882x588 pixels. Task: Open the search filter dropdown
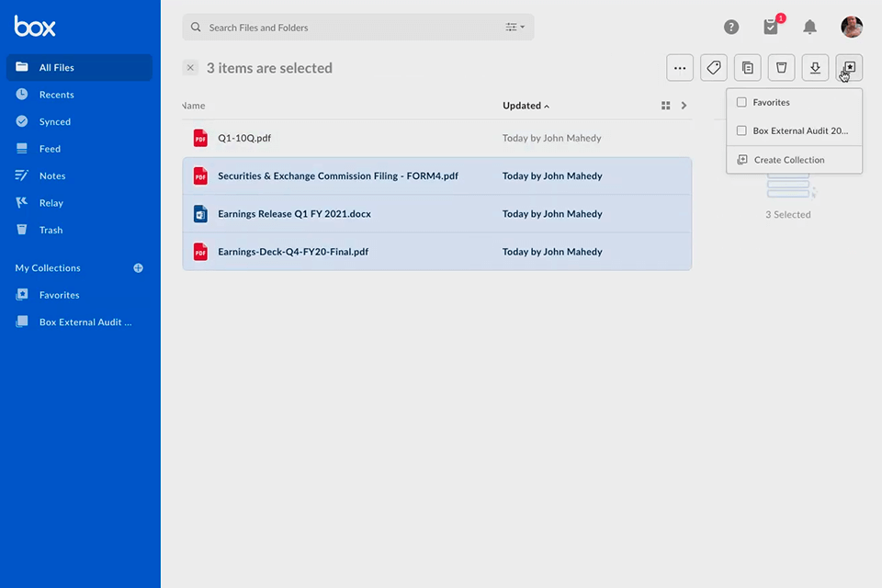(x=514, y=27)
